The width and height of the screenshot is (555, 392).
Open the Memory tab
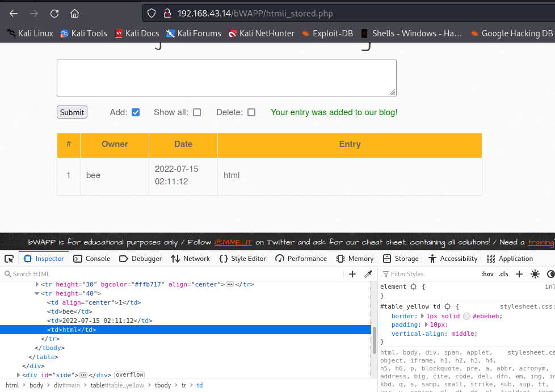click(x=355, y=259)
